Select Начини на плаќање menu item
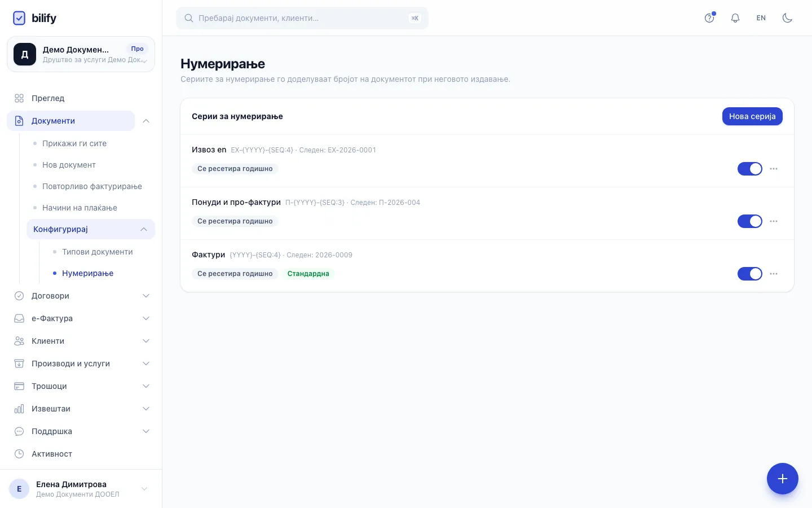The height and width of the screenshot is (508, 812). [80, 208]
